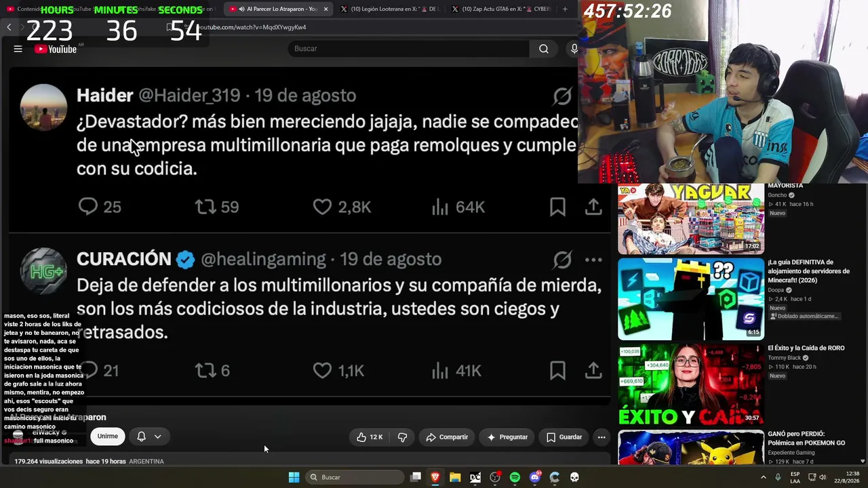View analytics showing 64K on Haider's tweet

point(458,207)
